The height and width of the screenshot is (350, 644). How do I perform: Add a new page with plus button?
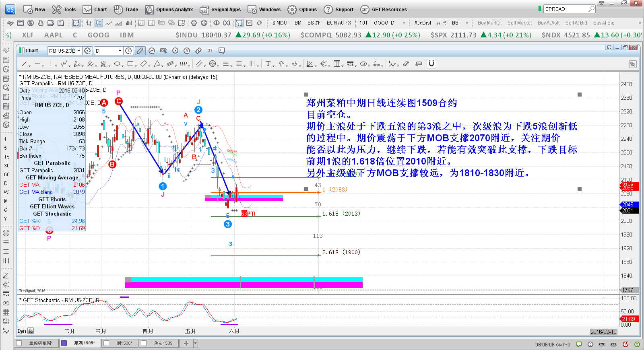point(186,343)
